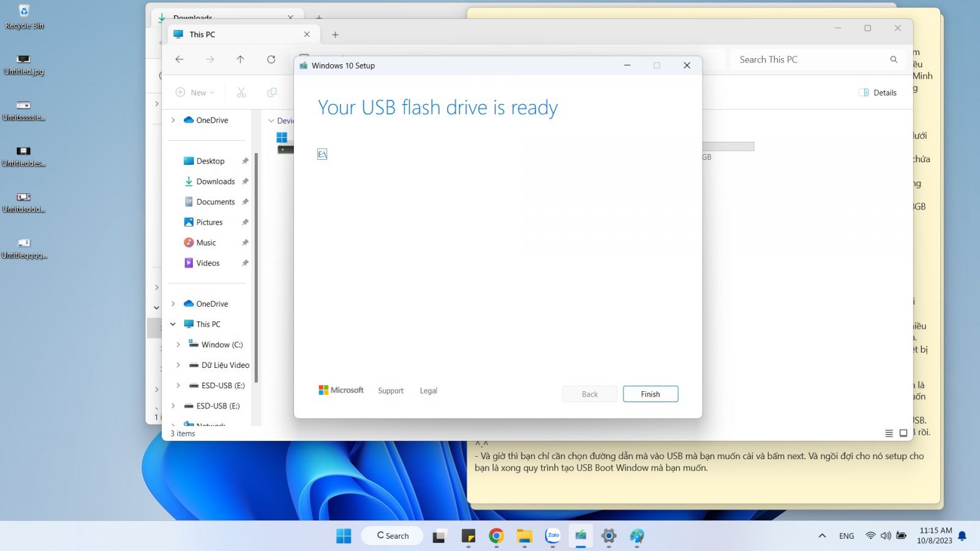
Task: Open the Support link in setup dialog
Action: [391, 391]
